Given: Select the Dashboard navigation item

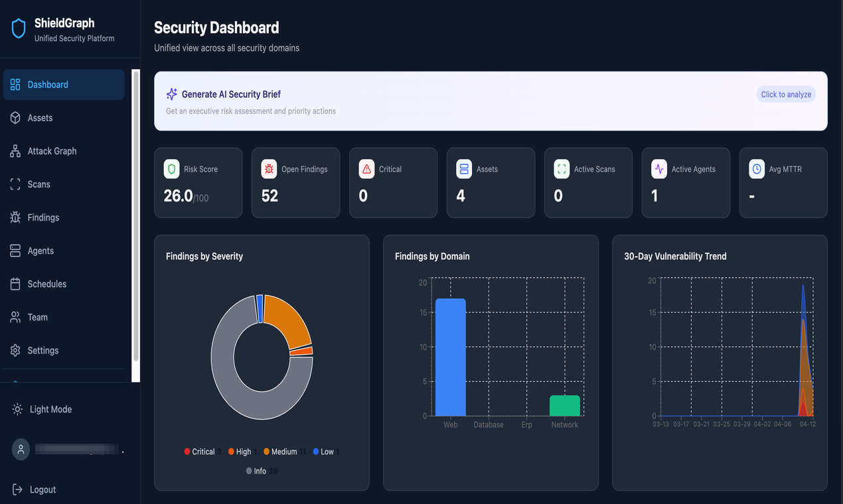Looking at the screenshot, I should pyautogui.click(x=48, y=84).
